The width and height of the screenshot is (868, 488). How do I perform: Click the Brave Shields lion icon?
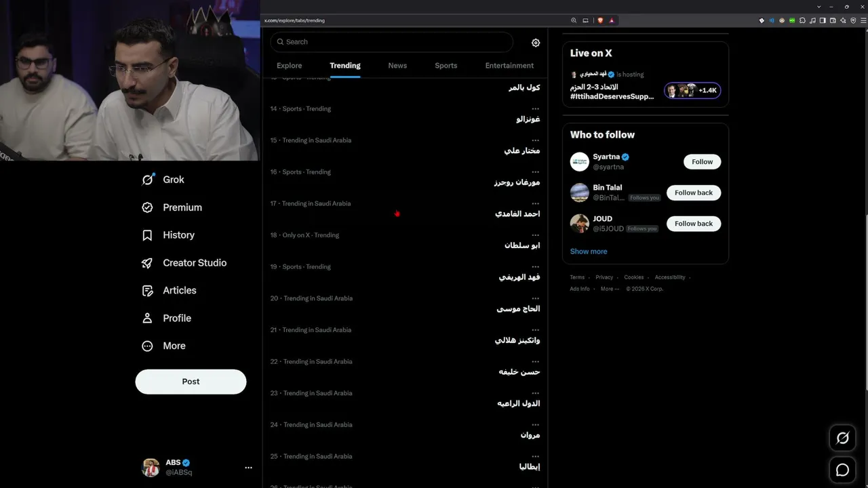[600, 20]
